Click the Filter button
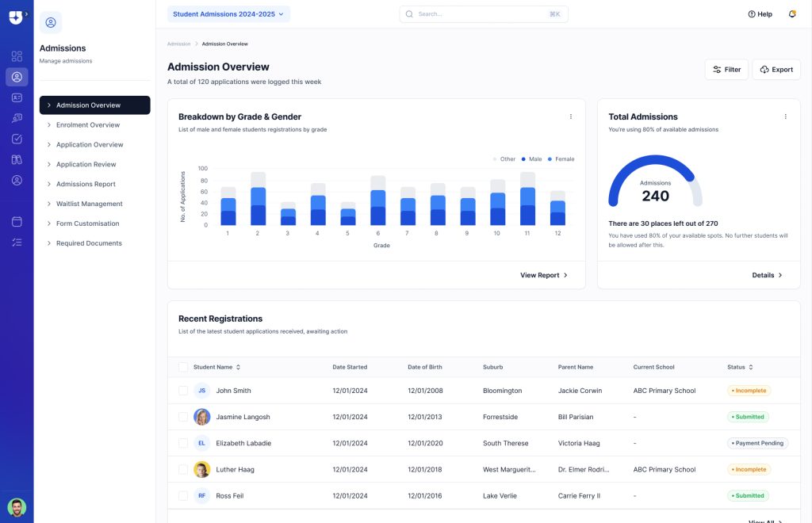Viewport: 812px width, 523px height. pyautogui.click(x=726, y=69)
